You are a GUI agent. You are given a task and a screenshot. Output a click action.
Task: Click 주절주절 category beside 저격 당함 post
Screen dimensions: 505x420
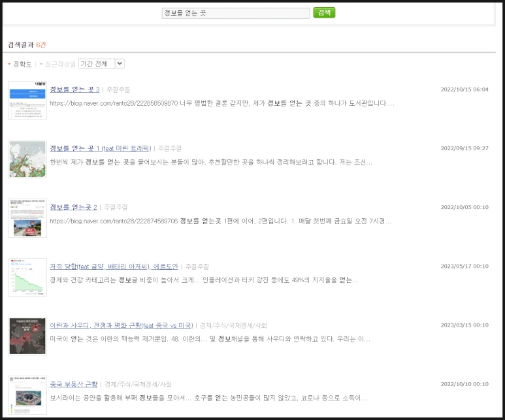[197, 267]
